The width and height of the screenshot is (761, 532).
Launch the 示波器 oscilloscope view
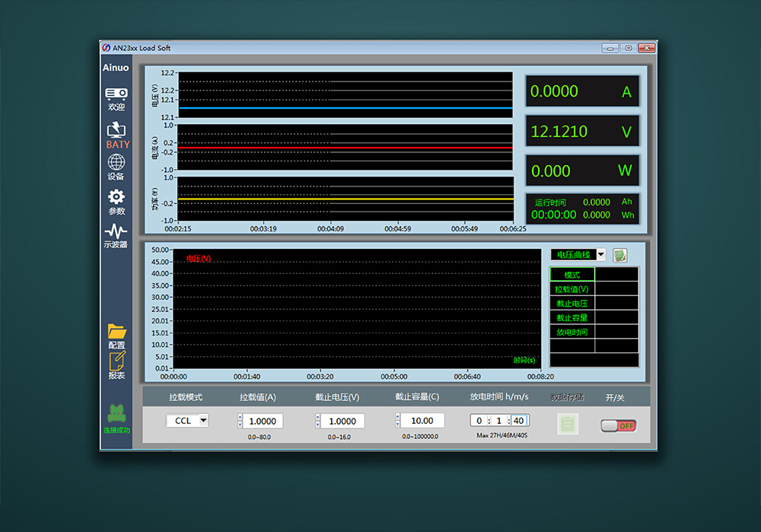click(116, 231)
